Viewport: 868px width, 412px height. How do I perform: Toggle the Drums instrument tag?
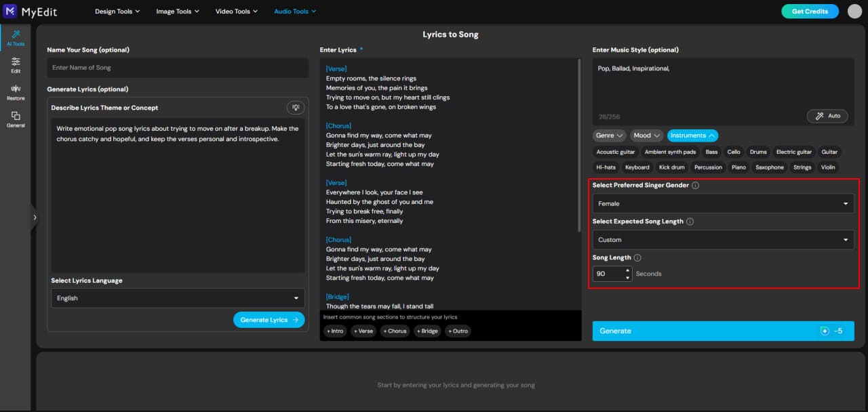pyautogui.click(x=757, y=152)
